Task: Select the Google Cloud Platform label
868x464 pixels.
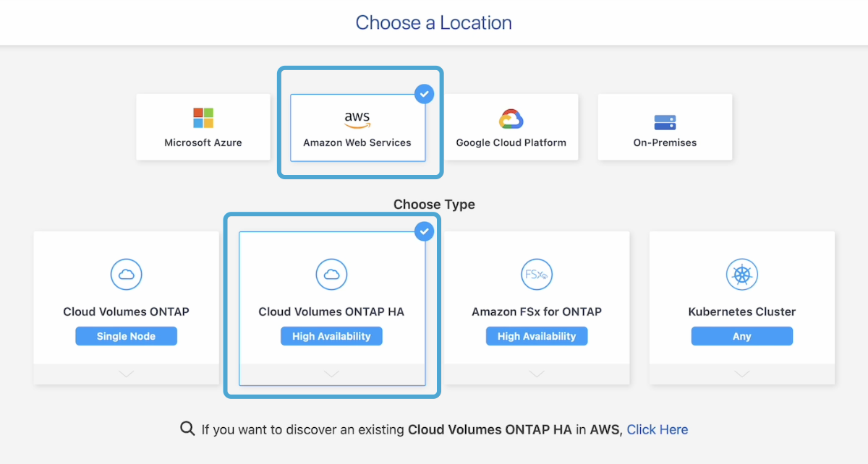Action: click(x=511, y=142)
